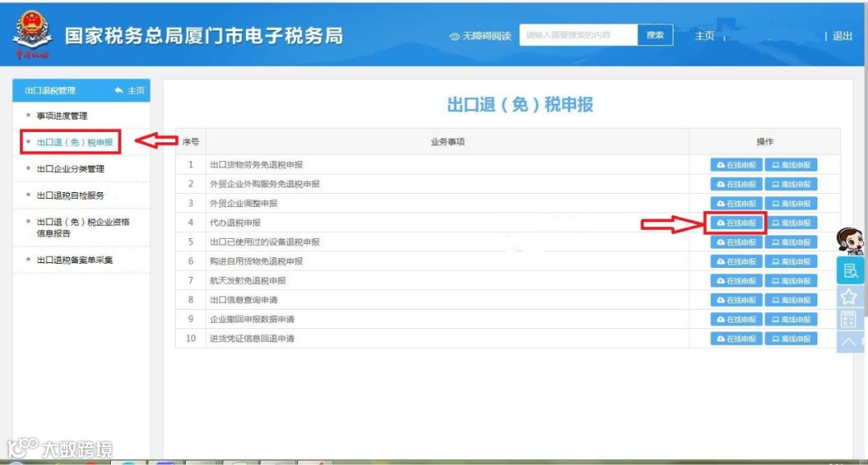Open 出口企业分类管理 in the sidebar
Viewport: 868px width, 465px height.
pos(70,168)
